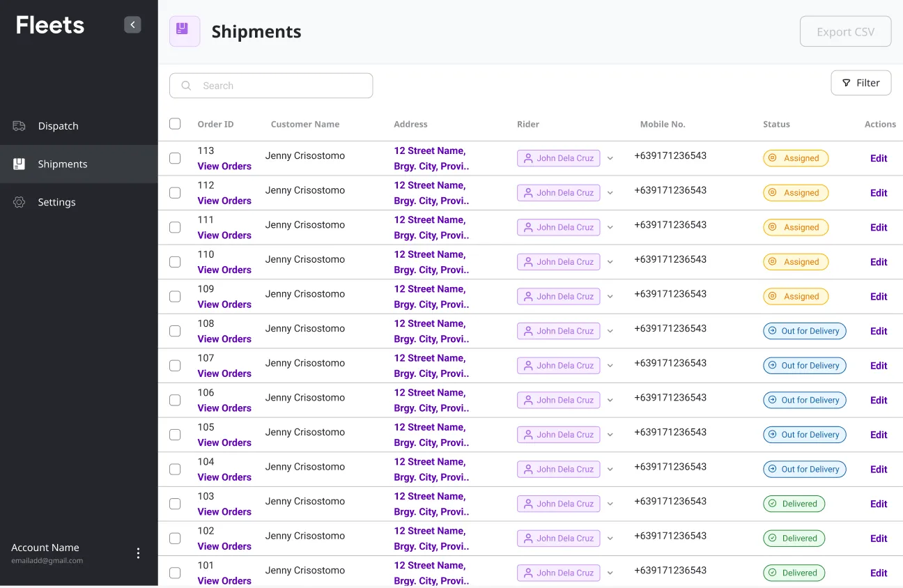Click View Orders for order 108
This screenshot has width=903, height=588.
pyautogui.click(x=224, y=339)
